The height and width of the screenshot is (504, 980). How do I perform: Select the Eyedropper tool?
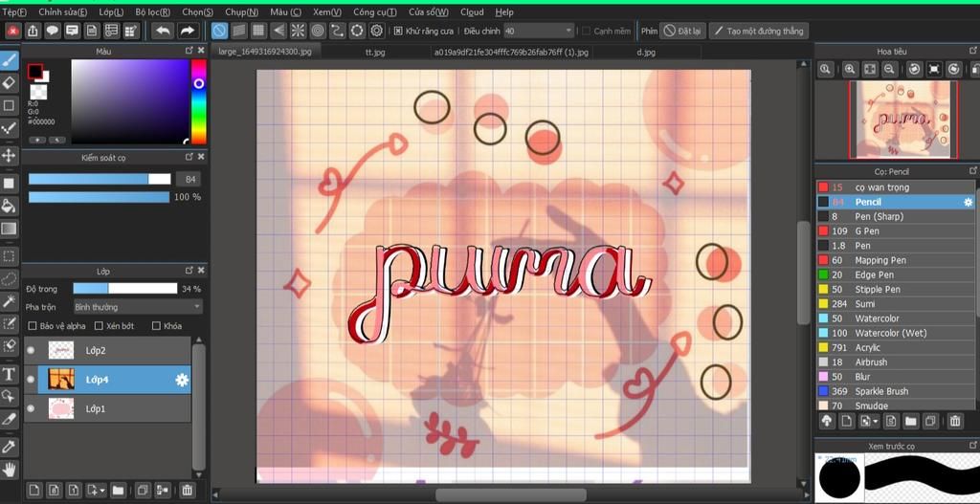pos(9,446)
